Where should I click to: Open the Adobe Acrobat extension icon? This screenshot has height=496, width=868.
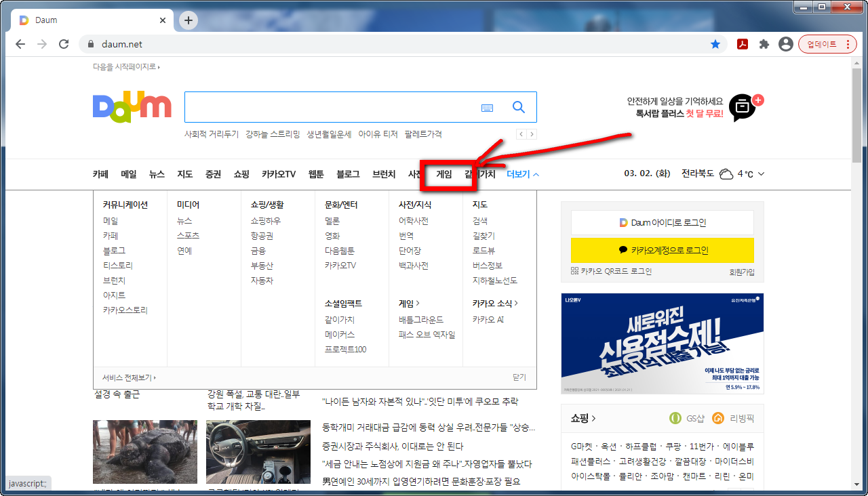(743, 44)
